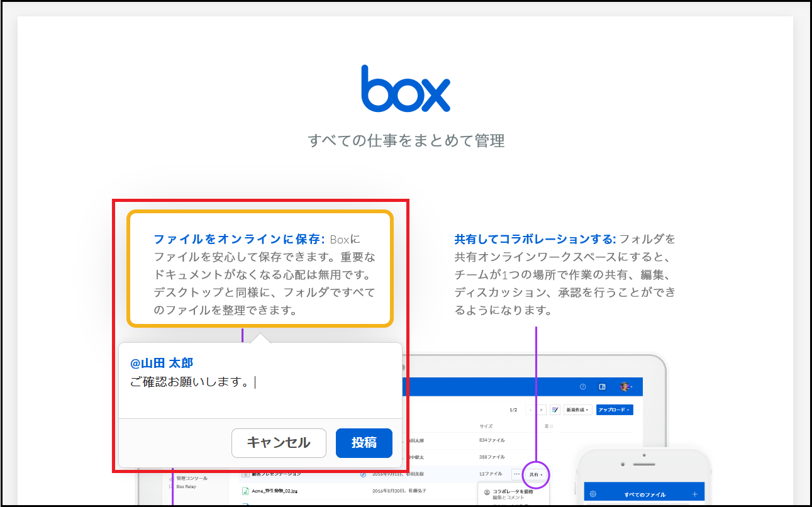Image resolution: width=812 pixels, height=507 pixels.
Task: Open the gear settings icon on the phone
Action: point(593,494)
